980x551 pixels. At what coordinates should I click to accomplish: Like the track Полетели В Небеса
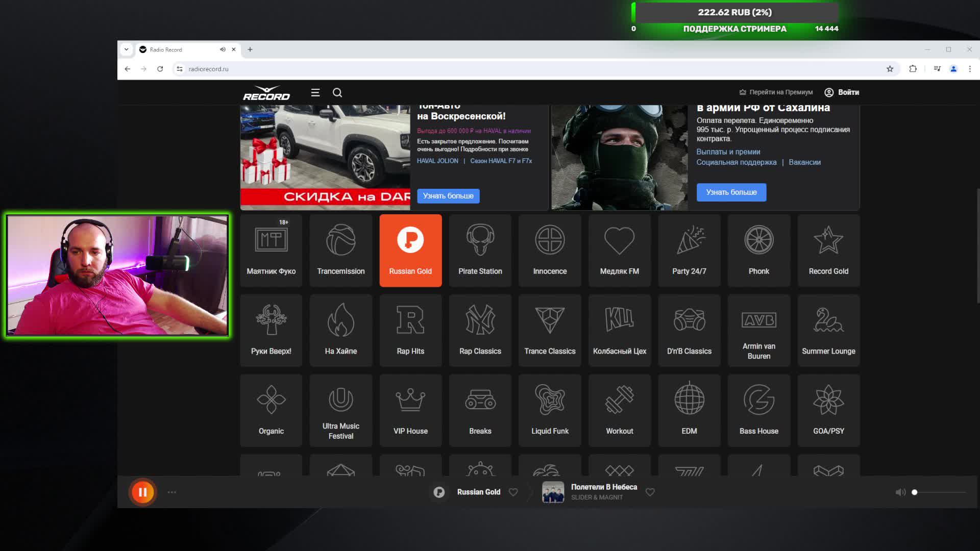coord(650,492)
